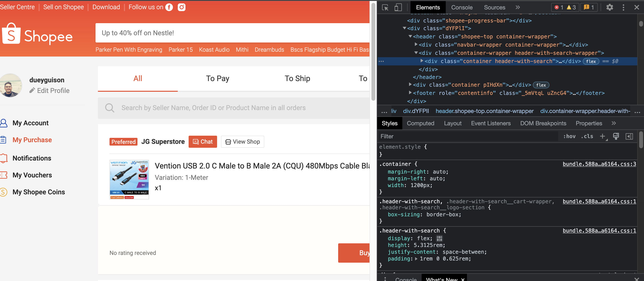644x281 pixels.
Task: Open Shopee's Facebook page icon
Action: 169,7
